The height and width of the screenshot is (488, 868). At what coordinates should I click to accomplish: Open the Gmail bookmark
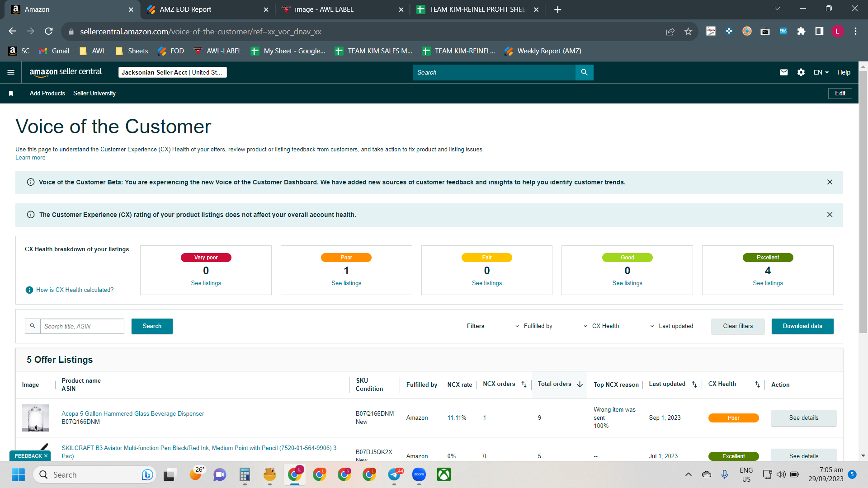[54, 51]
